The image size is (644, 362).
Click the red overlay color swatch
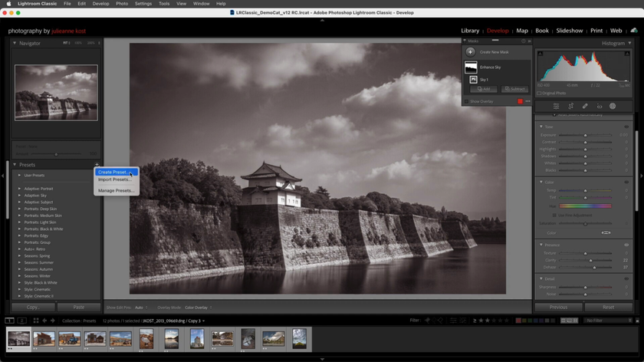pos(520,101)
